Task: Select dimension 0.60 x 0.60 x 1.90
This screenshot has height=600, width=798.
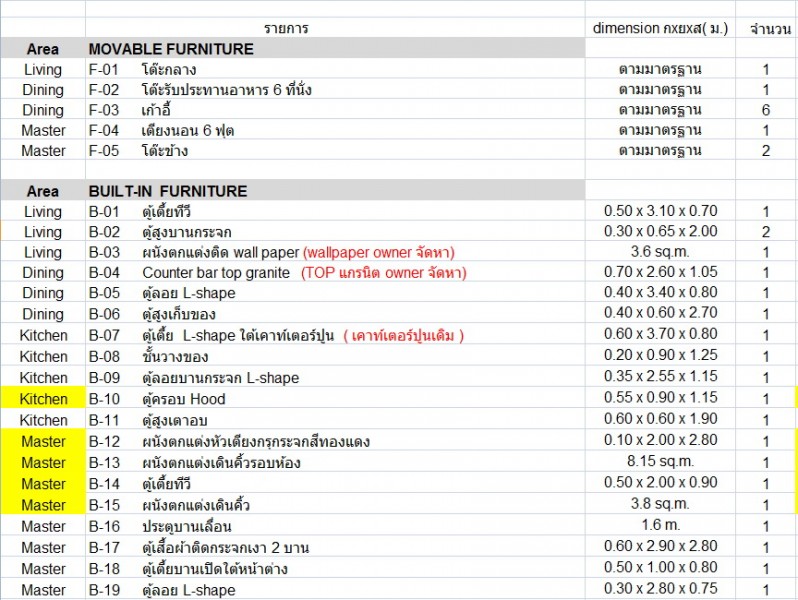Action: (x=660, y=419)
